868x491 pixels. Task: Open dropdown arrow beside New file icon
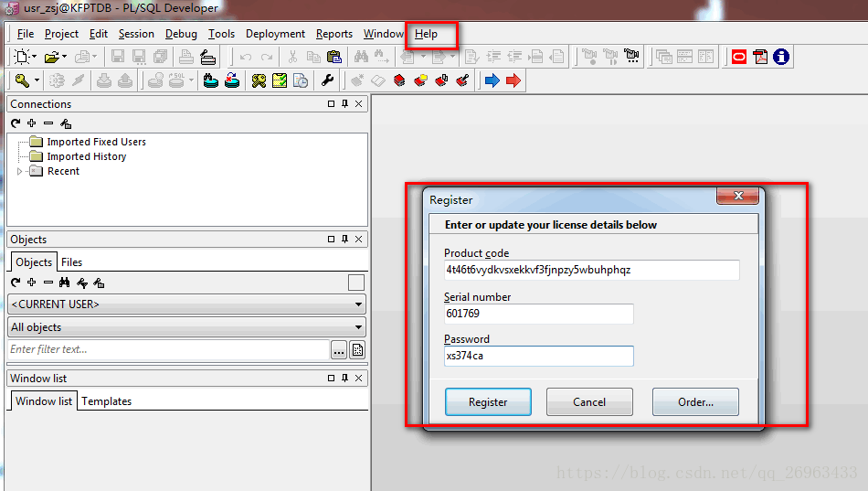[35, 57]
